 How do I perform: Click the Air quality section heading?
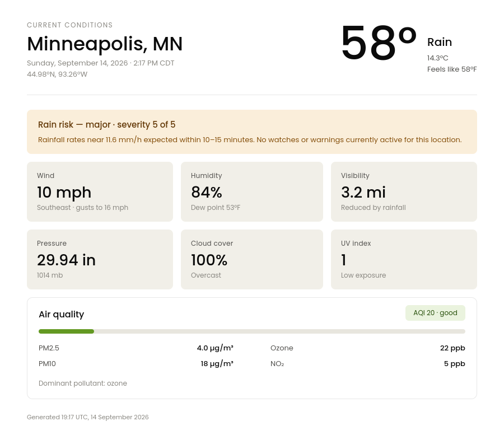(x=62, y=315)
